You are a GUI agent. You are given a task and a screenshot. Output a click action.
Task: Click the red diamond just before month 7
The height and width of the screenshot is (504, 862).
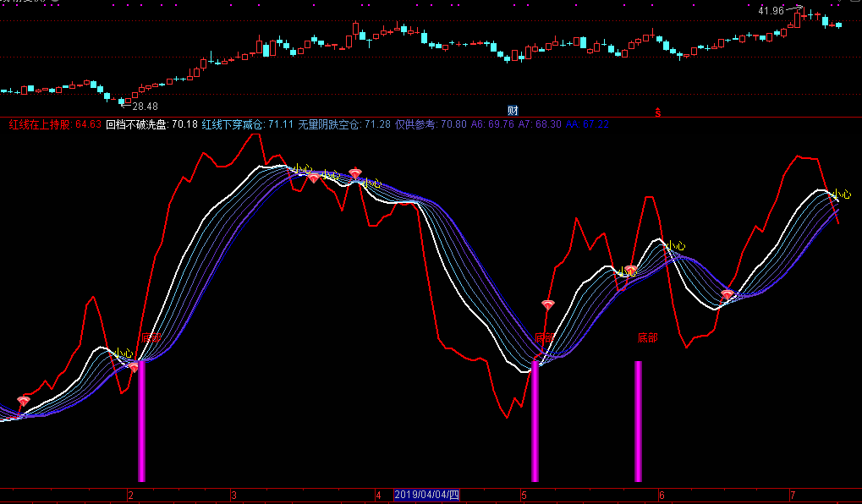(727, 294)
